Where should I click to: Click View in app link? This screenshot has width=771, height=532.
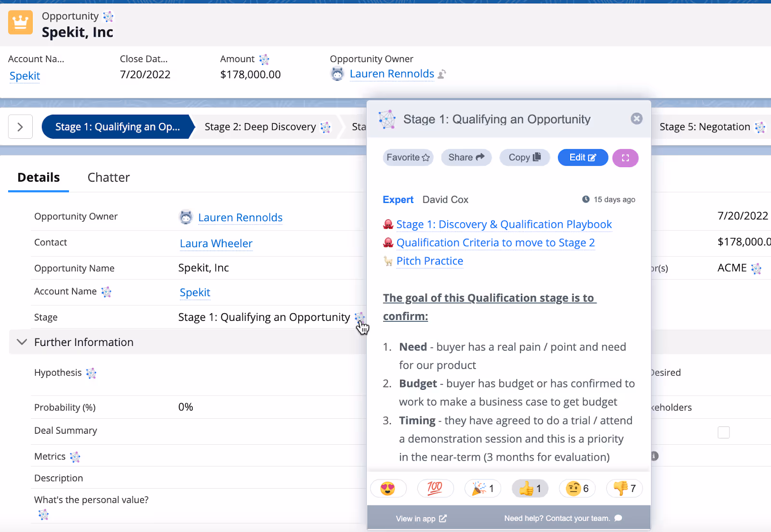421,519
